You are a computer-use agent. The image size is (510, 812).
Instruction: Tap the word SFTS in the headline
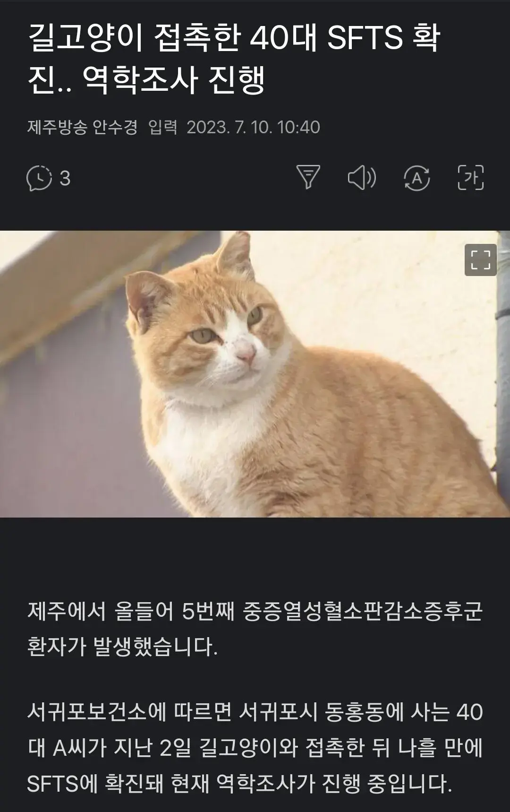click(365, 39)
